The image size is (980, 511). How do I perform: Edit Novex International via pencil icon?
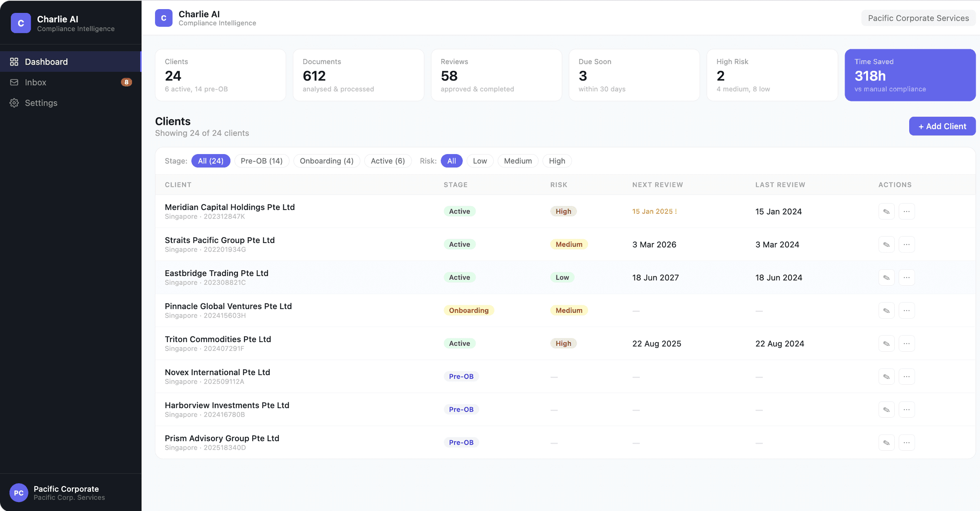pos(886,377)
